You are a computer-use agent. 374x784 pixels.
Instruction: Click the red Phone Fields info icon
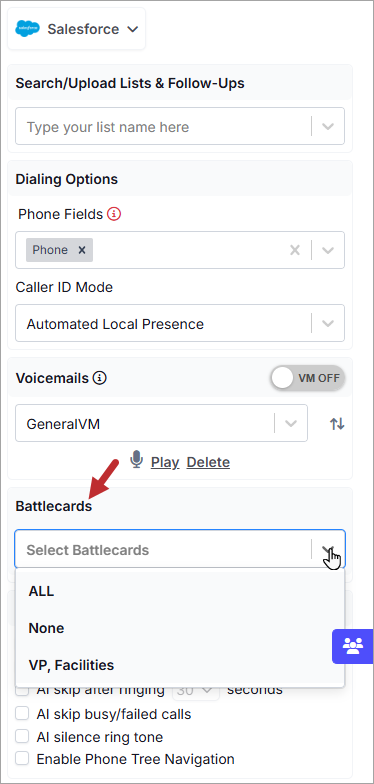[x=114, y=214]
